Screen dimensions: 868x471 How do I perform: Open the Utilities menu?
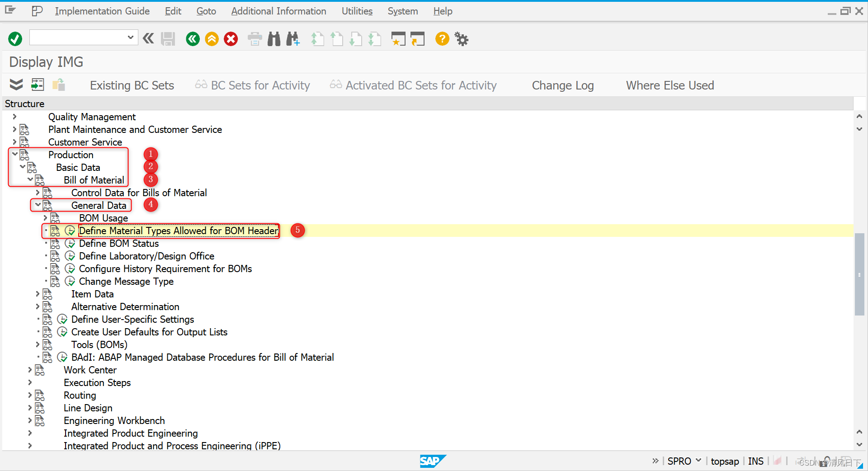pyautogui.click(x=357, y=11)
